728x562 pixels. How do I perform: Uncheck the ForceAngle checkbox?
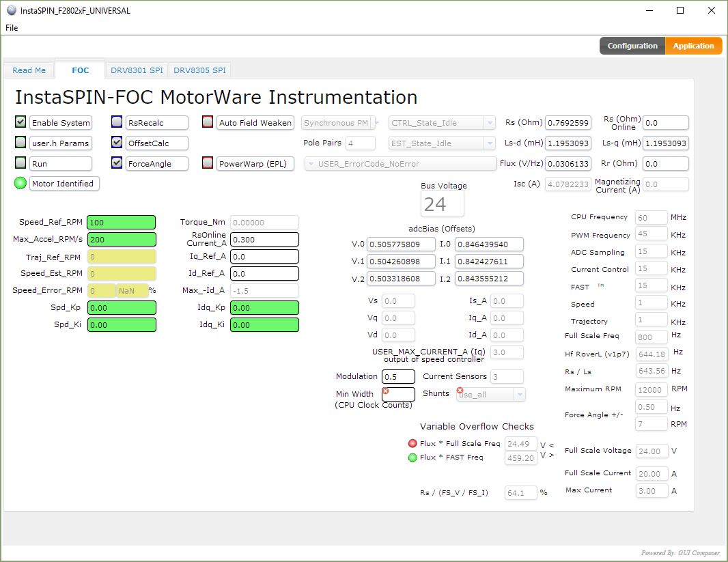pos(117,163)
